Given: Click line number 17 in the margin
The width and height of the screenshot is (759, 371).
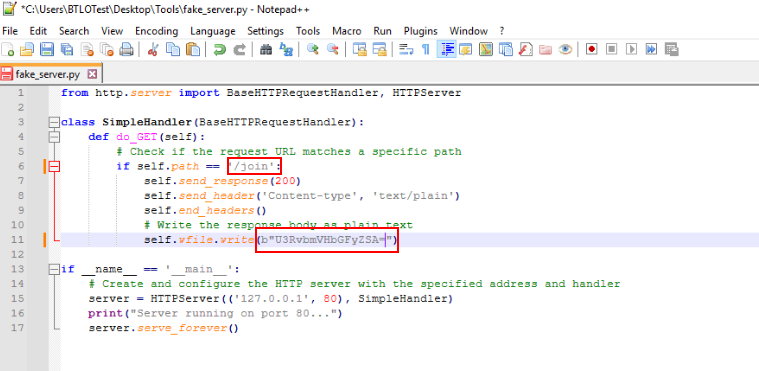Looking at the screenshot, I should 17,328.
